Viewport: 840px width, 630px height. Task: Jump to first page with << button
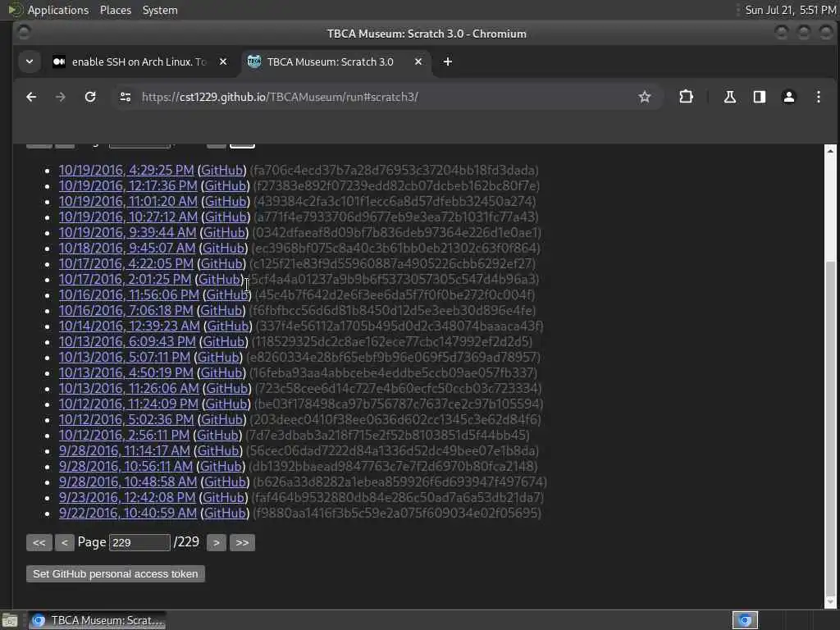pyautogui.click(x=39, y=543)
